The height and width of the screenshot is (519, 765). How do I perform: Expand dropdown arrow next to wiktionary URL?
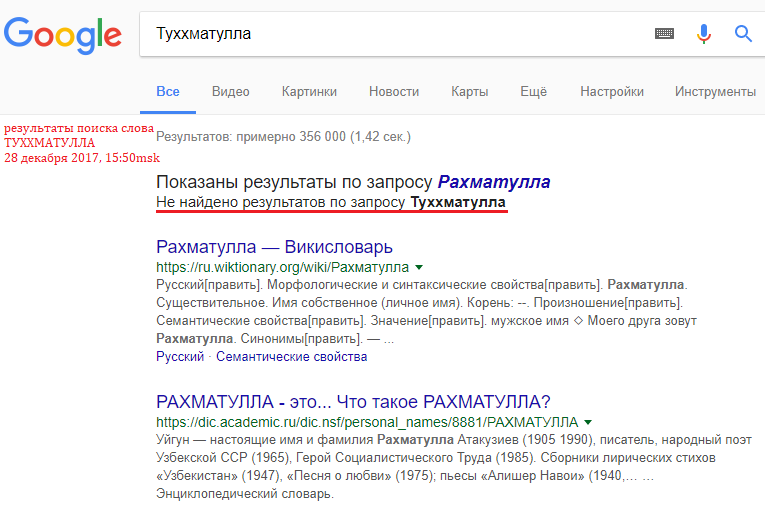[x=419, y=268]
